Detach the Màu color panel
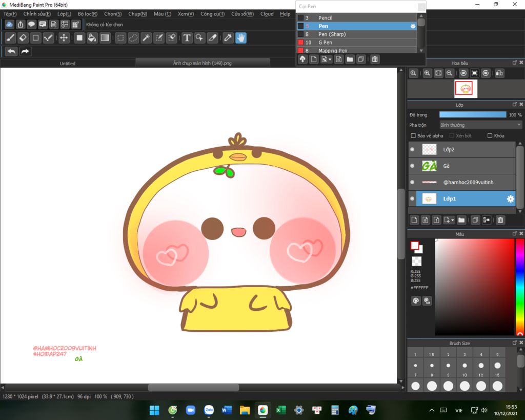Image resolution: width=525 pixels, height=420 pixels. coord(515,233)
